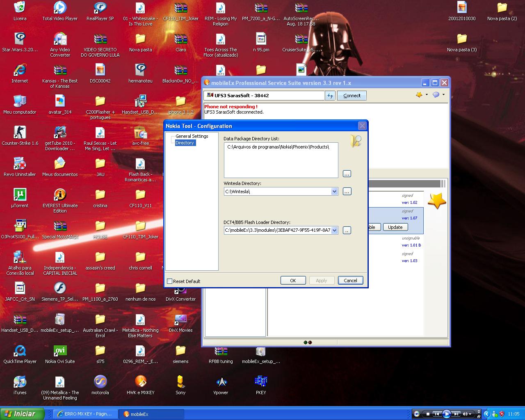525x420 pixels.
Task: Skip to next track in taskbar player
Action: coord(456,414)
